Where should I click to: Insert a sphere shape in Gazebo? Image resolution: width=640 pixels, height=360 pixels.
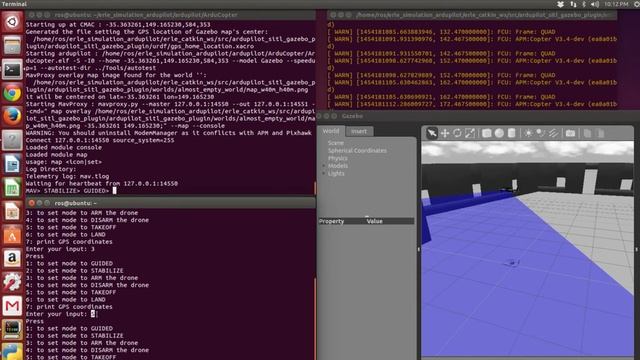(x=499, y=133)
